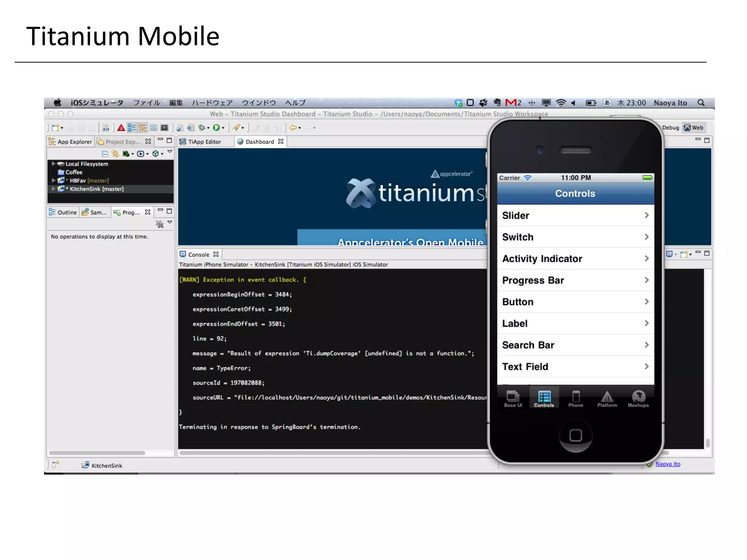Open the ファイル menu in menu bar
747x560 pixels.
[x=146, y=103]
